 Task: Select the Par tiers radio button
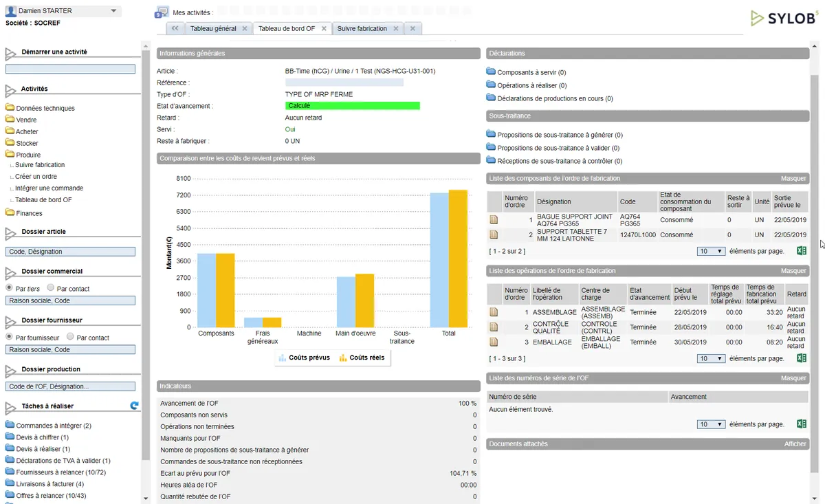point(9,288)
